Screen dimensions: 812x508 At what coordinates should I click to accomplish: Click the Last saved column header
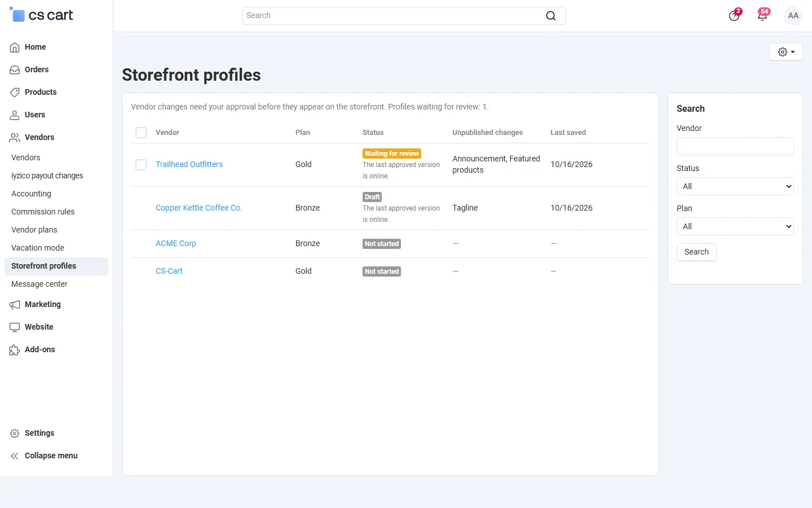(568, 133)
